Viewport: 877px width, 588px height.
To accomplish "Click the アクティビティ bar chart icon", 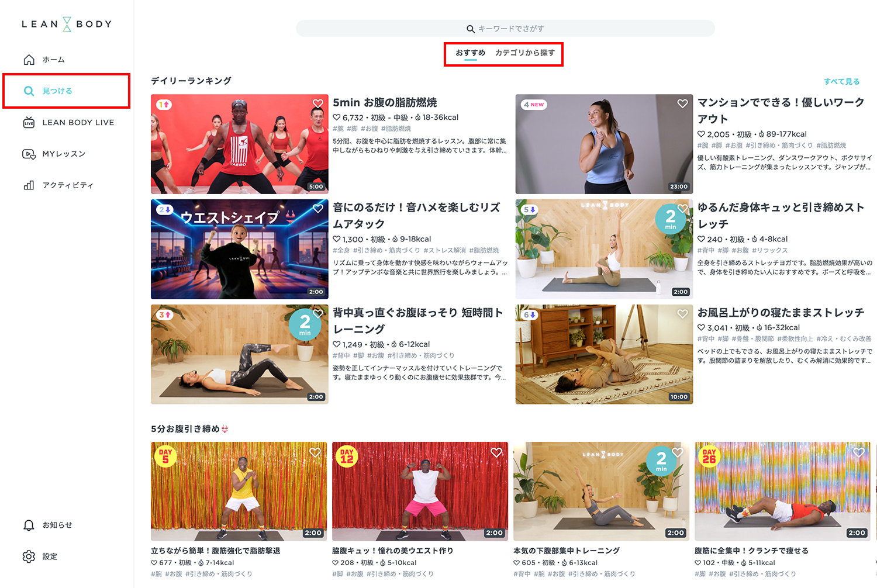I will (x=29, y=185).
